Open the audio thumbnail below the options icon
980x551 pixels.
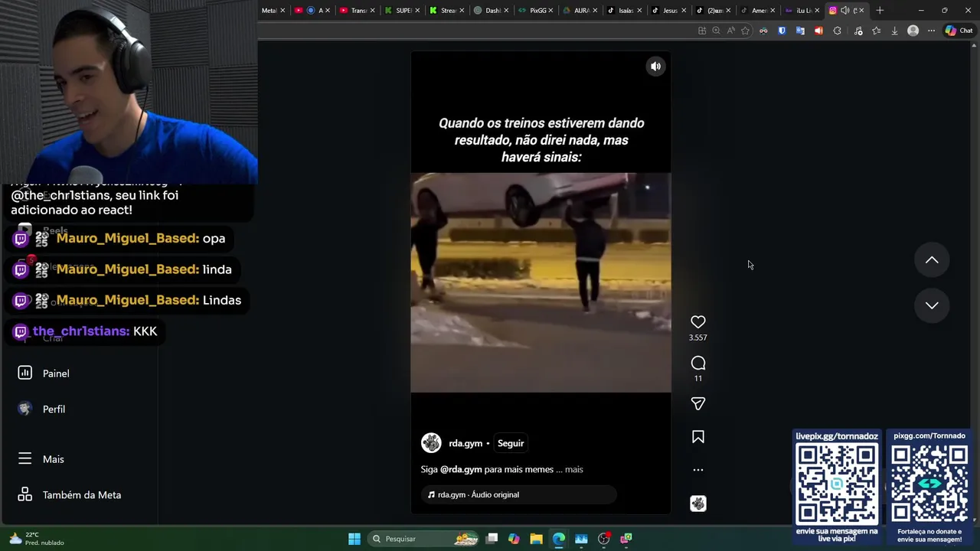pyautogui.click(x=697, y=504)
